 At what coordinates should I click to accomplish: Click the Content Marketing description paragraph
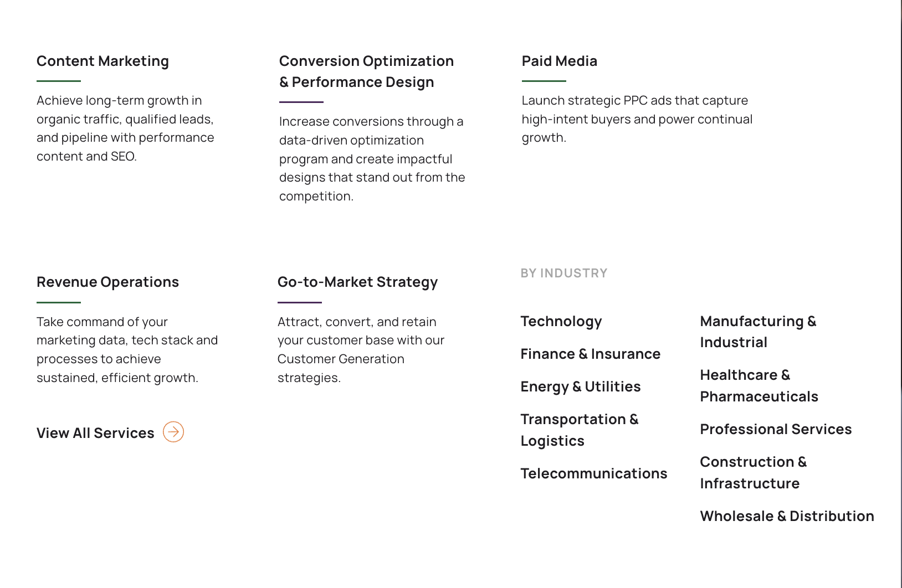125,128
